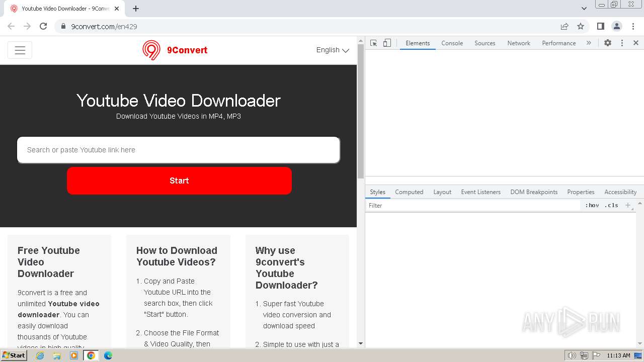Go forward in browser history
644x362 pixels.
pos(27,26)
